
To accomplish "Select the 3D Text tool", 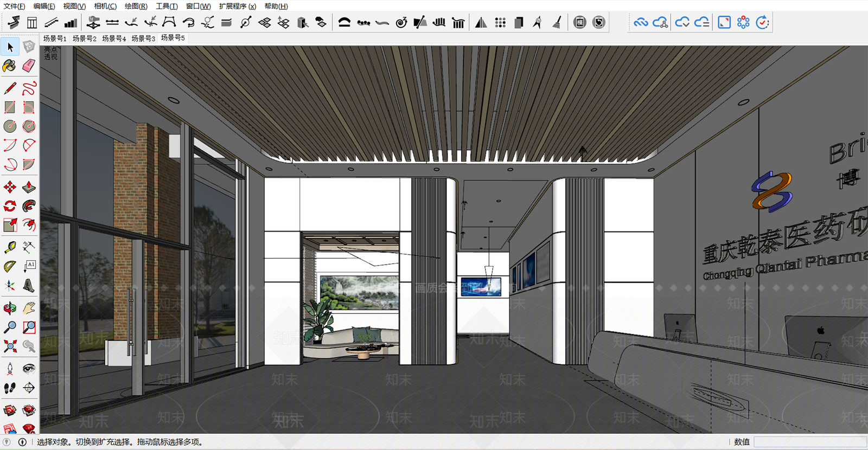I will click(29, 285).
